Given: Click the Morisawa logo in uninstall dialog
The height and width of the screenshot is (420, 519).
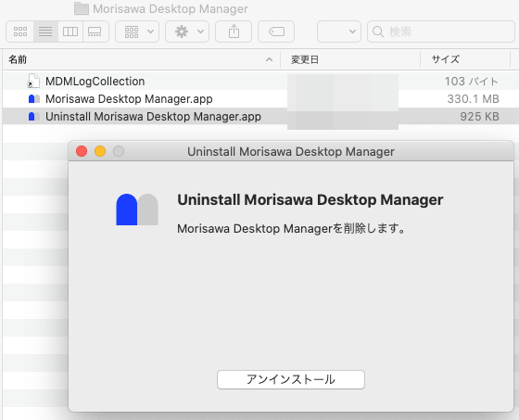Looking at the screenshot, I should [137, 210].
